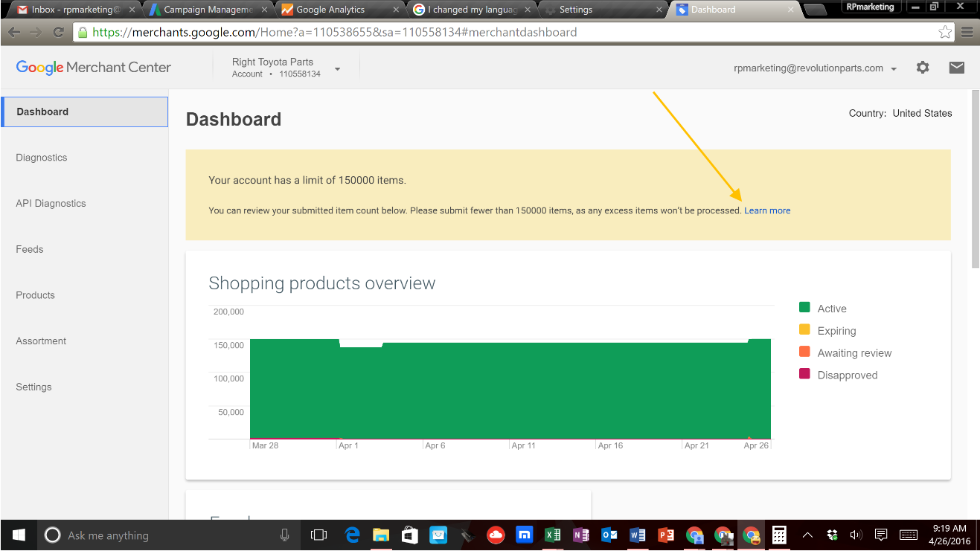Expand the Right Toyota Parts account dropdown

[x=337, y=68]
